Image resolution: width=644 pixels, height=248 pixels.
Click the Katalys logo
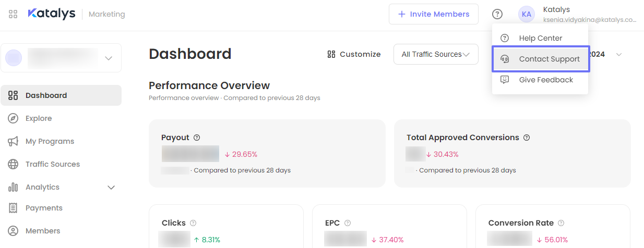(51, 14)
